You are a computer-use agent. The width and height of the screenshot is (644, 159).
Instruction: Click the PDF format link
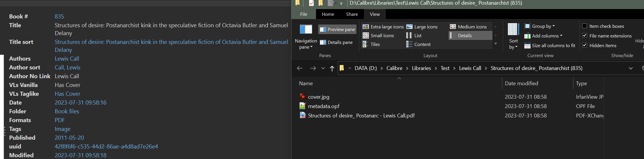coord(60,120)
